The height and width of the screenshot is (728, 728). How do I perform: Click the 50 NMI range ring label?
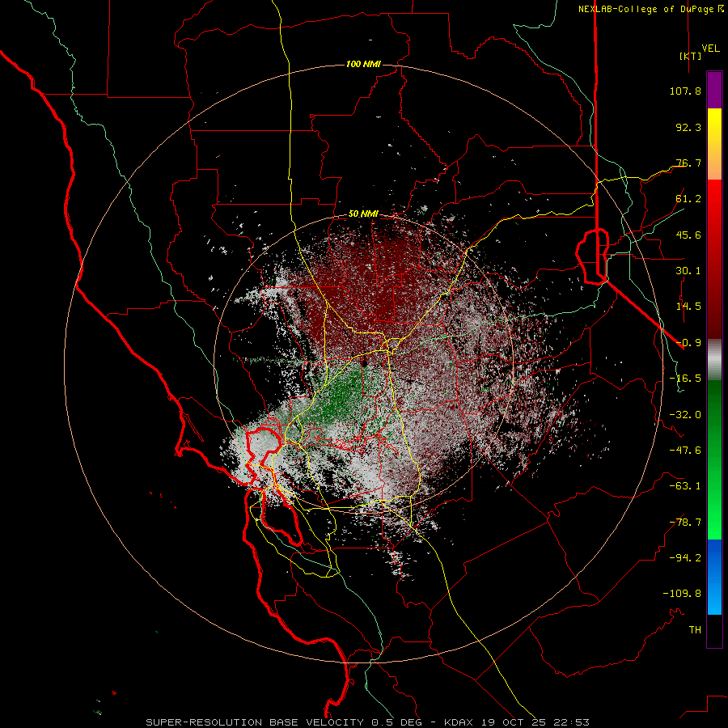click(x=363, y=214)
